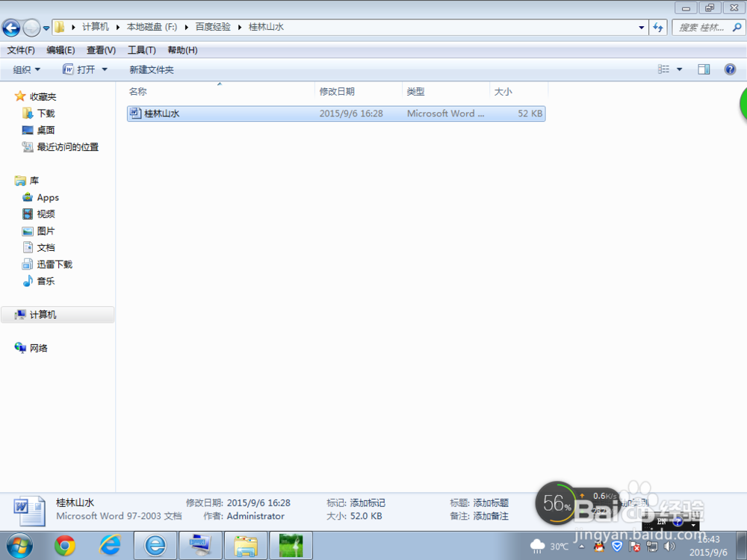Click the search magnifier icon

tap(737, 28)
